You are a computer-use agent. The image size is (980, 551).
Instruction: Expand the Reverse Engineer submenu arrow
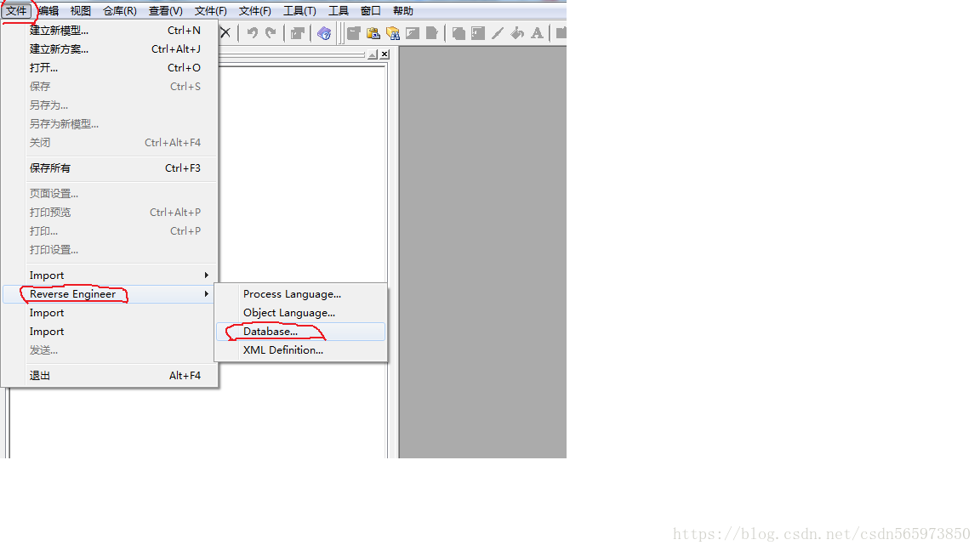[206, 293]
